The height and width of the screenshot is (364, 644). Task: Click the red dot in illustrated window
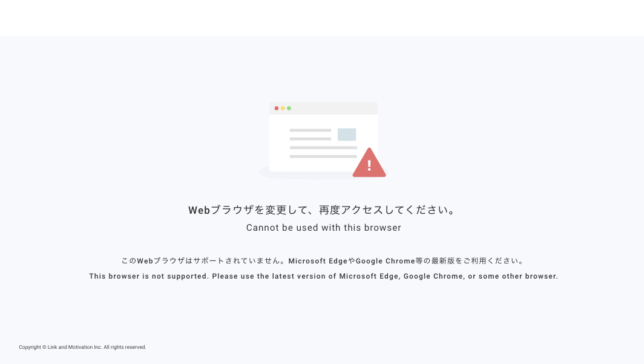277,108
